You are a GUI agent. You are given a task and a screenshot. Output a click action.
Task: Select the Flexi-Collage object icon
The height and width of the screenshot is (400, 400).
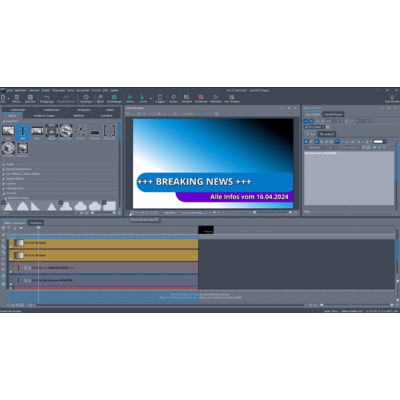[x=66, y=132]
